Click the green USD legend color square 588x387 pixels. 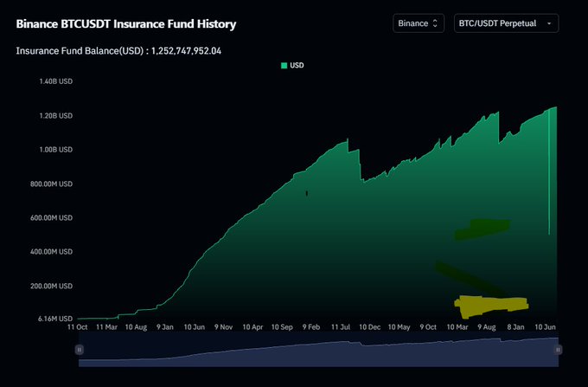284,66
